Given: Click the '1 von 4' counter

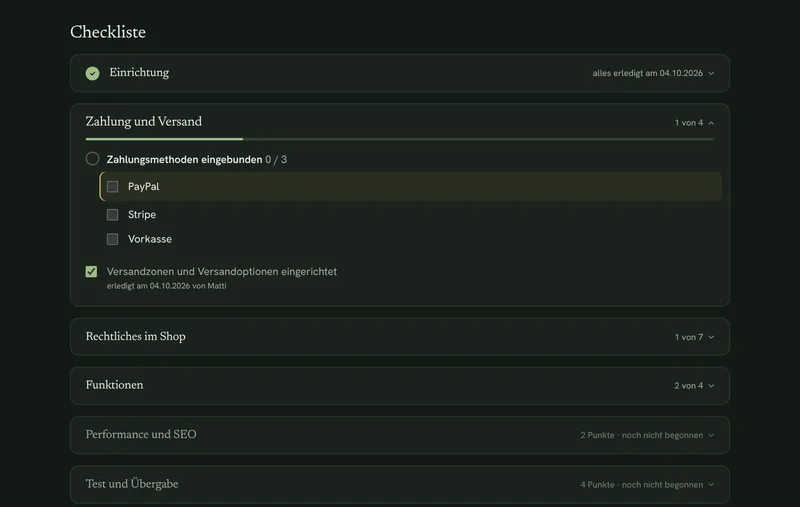Looking at the screenshot, I should 689,123.
